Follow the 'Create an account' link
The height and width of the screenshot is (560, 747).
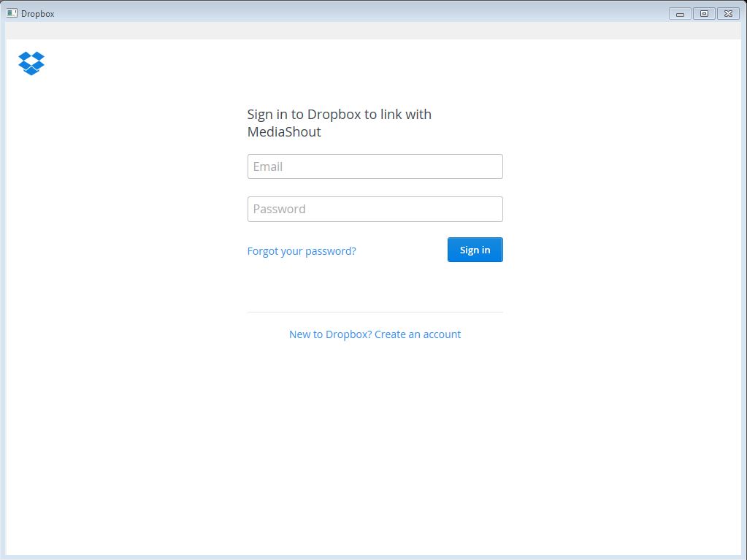(418, 334)
